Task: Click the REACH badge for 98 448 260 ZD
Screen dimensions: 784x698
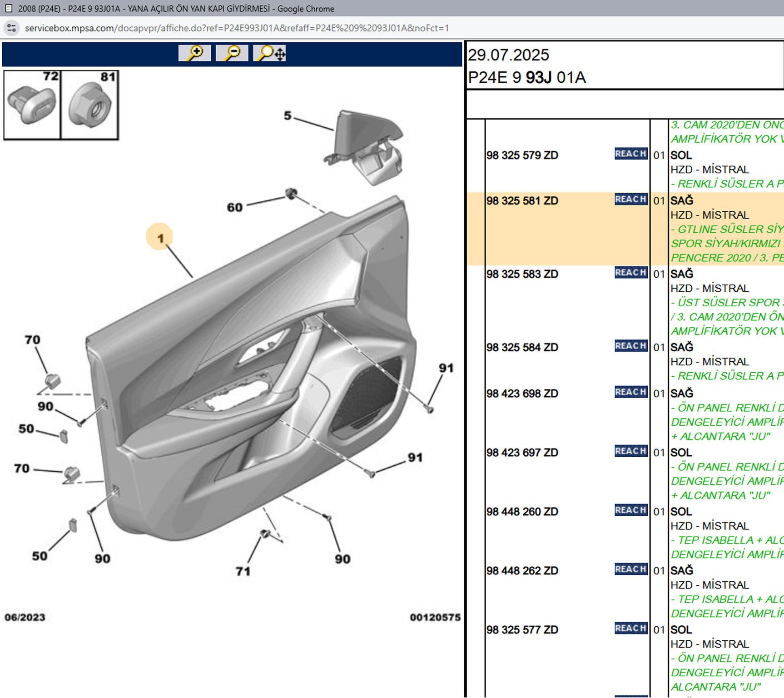Action: (x=630, y=510)
